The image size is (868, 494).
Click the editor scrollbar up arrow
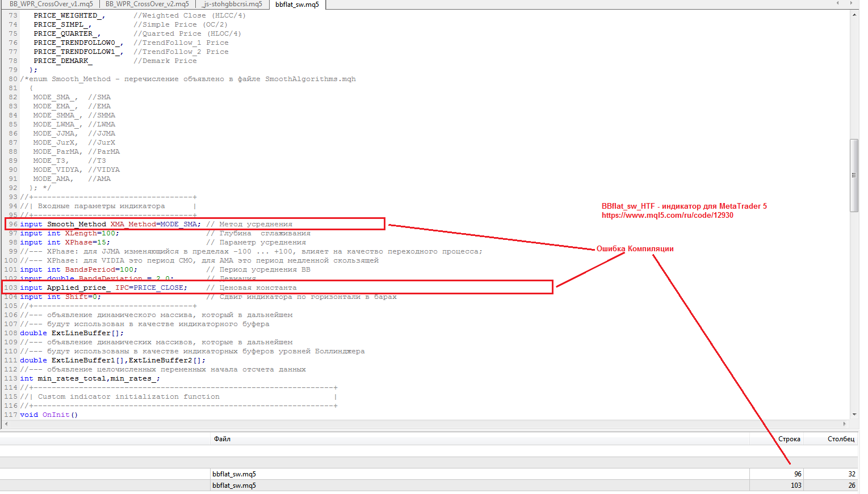point(855,15)
